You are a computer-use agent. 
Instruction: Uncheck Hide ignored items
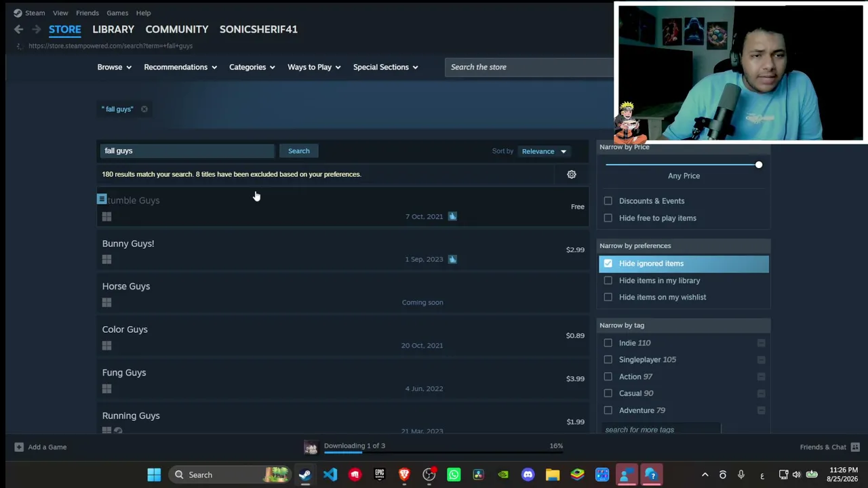point(608,264)
